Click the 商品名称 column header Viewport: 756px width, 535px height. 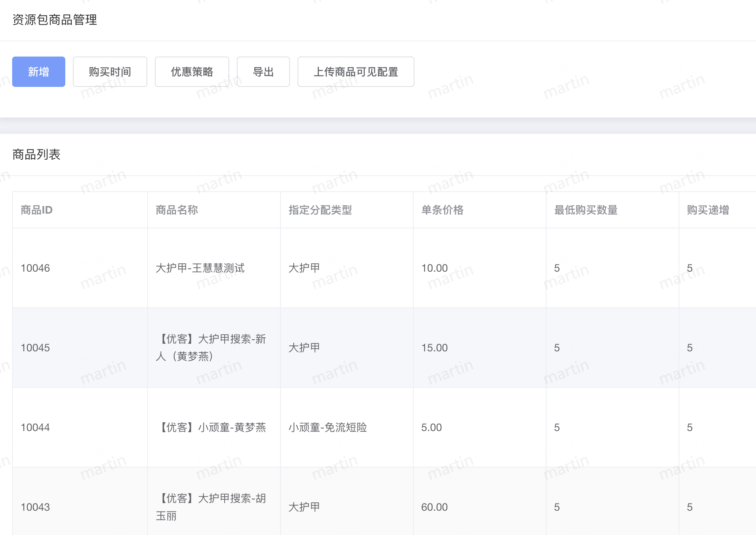pyautogui.click(x=177, y=210)
